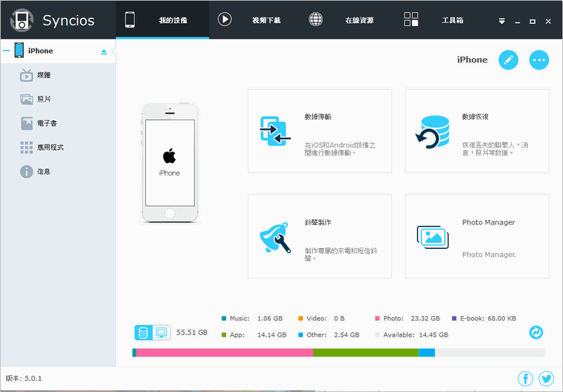Screen dimensions: 563x392
Task: Click the four-squares toolbox icon
Action: pos(411,19)
